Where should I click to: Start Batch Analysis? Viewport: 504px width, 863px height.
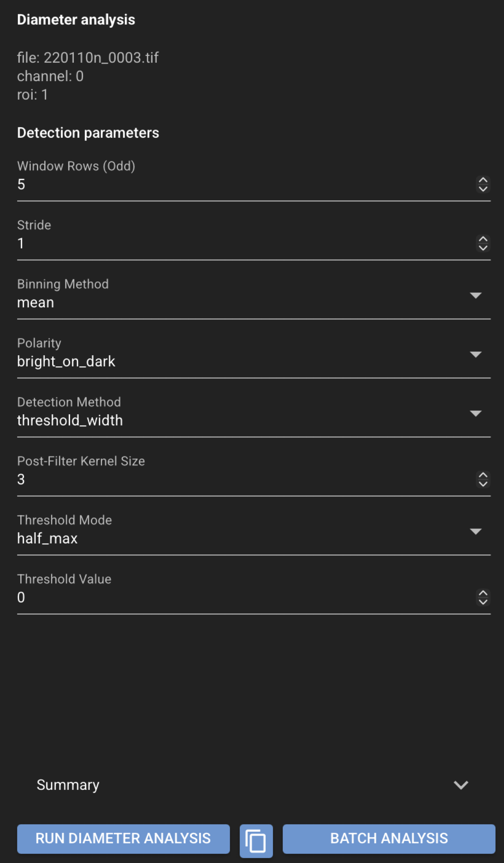[389, 839]
